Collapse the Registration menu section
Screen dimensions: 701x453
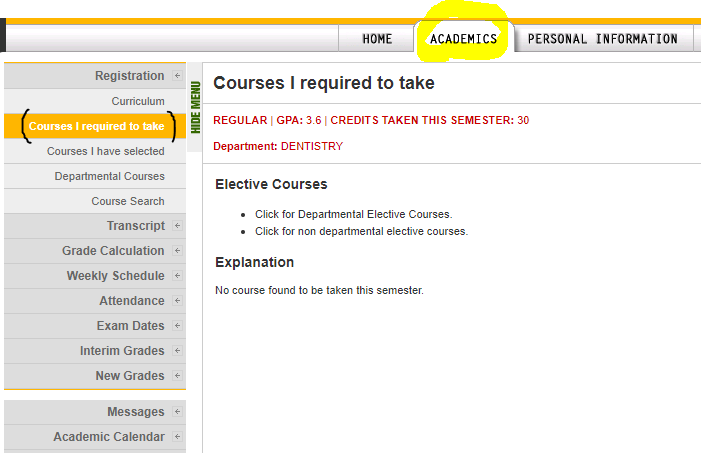coord(95,76)
